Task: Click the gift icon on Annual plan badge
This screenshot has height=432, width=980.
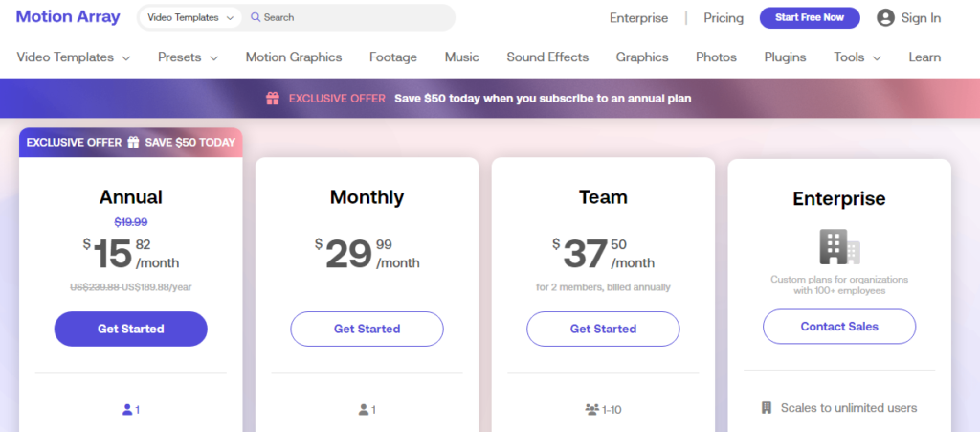Action: pos(133,142)
